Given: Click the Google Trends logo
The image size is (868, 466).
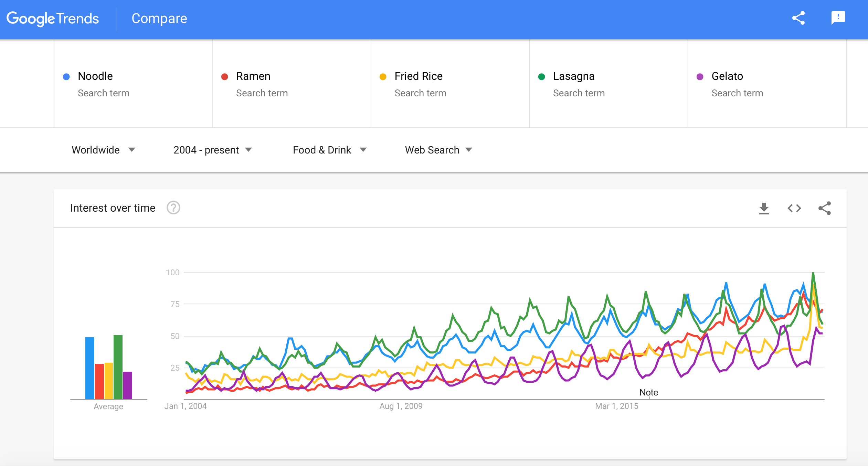Looking at the screenshot, I should [53, 19].
